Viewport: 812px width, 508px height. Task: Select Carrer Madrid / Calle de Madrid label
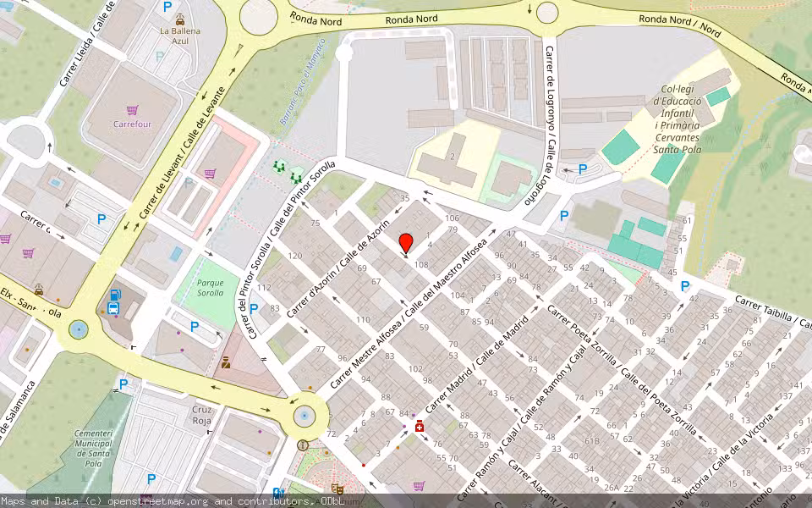(476, 365)
